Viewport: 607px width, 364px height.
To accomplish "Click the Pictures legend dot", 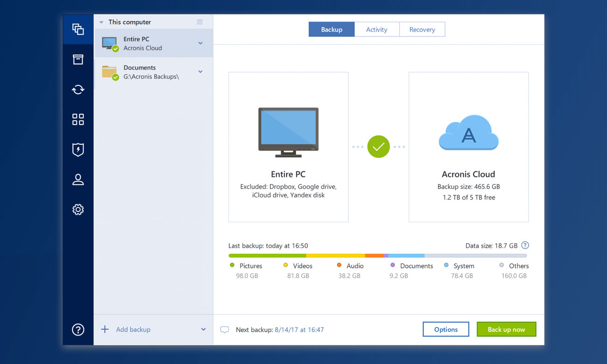I will [232, 265].
